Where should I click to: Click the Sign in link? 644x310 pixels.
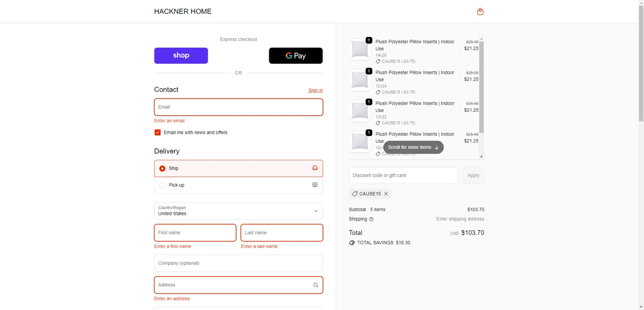point(316,90)
